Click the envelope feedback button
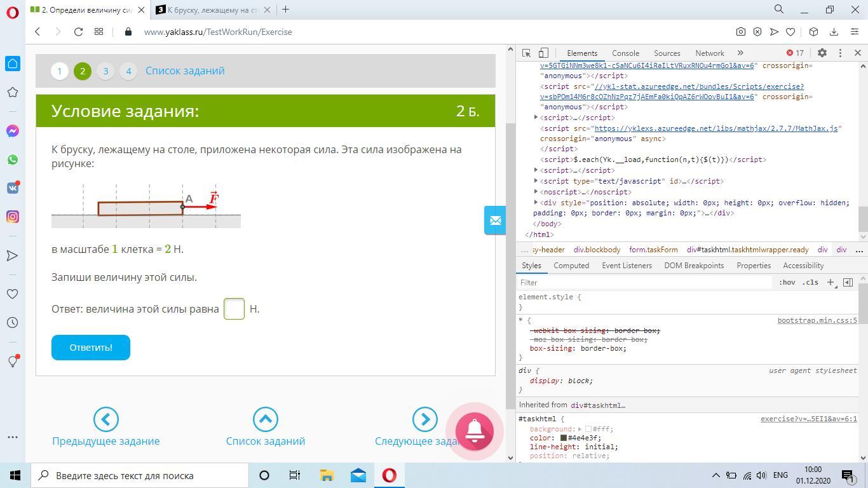 [495, 220]
